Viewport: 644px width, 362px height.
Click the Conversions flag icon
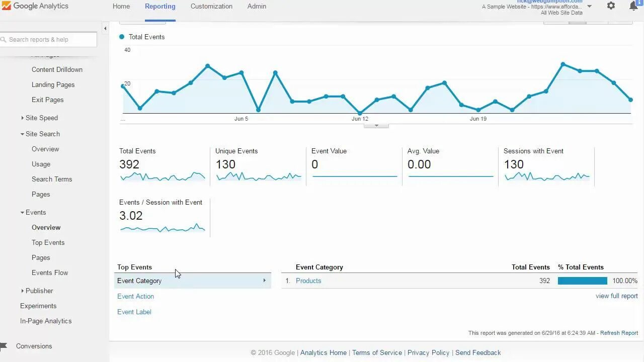tap(4, 346)
